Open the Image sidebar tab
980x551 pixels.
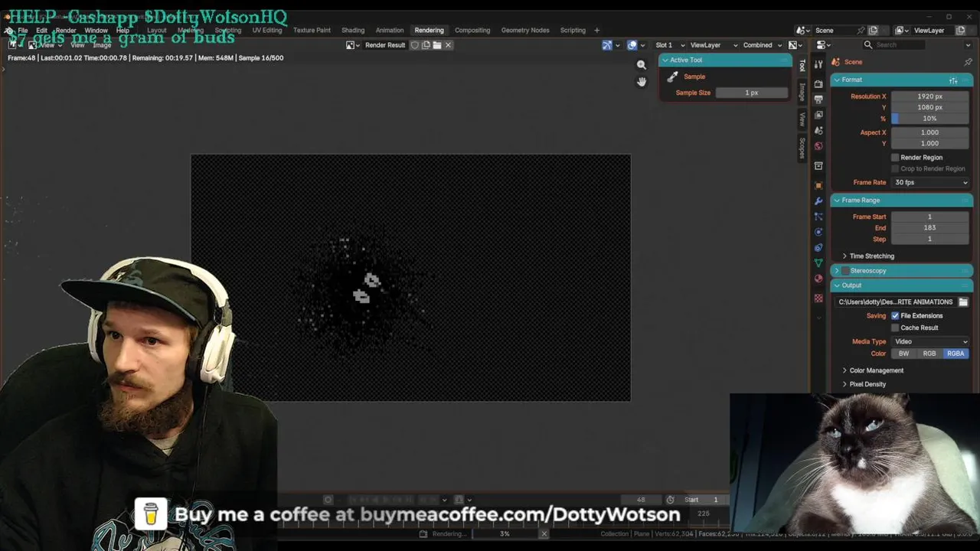point(802,92)
